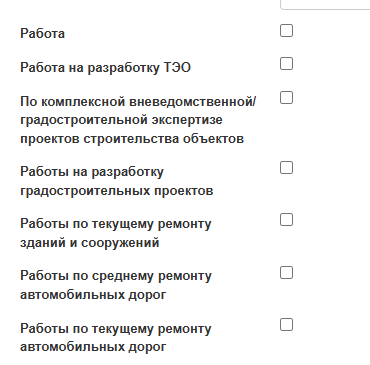Click автомобильных дорог text under среднему ремонту
The image size is (370, 365).
click(x=93, y=295)
